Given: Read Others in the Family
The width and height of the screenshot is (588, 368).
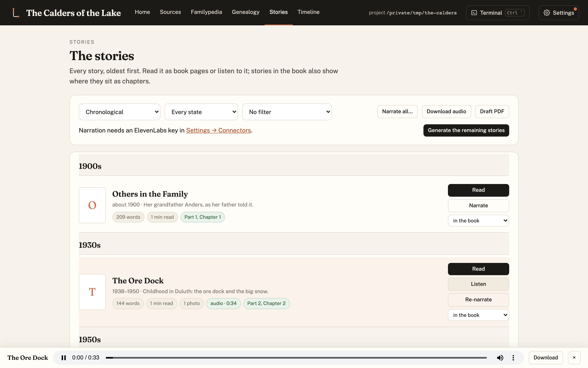Looking at the screenshot, I should (478, 190).
